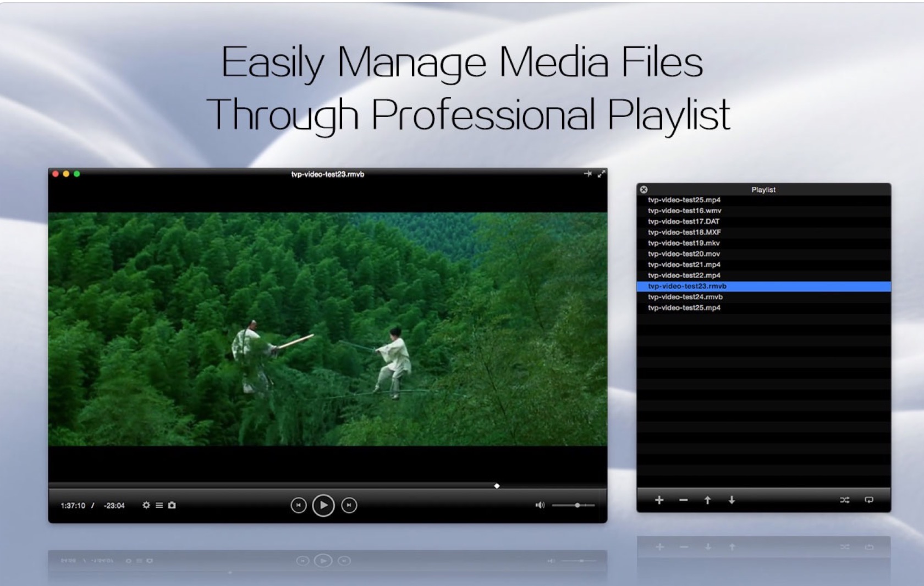
Task: Skip to the previous track
Action: [298, 505]
